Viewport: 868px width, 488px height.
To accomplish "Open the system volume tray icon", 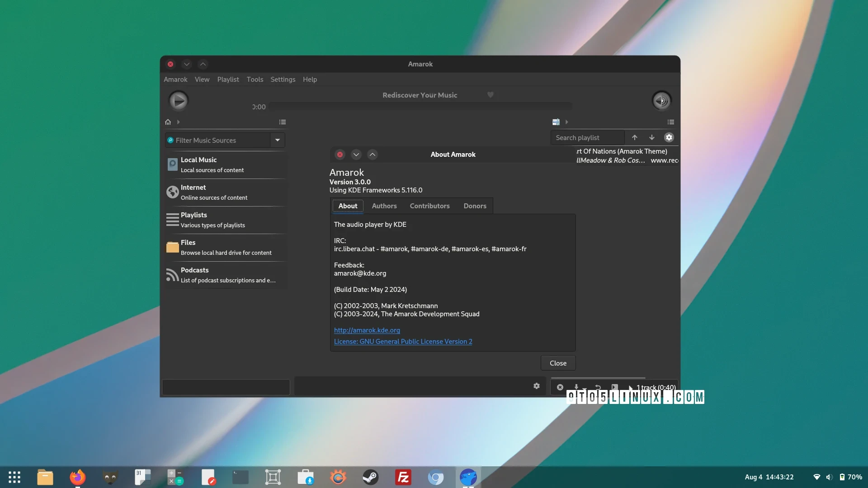I will (829, 477).
